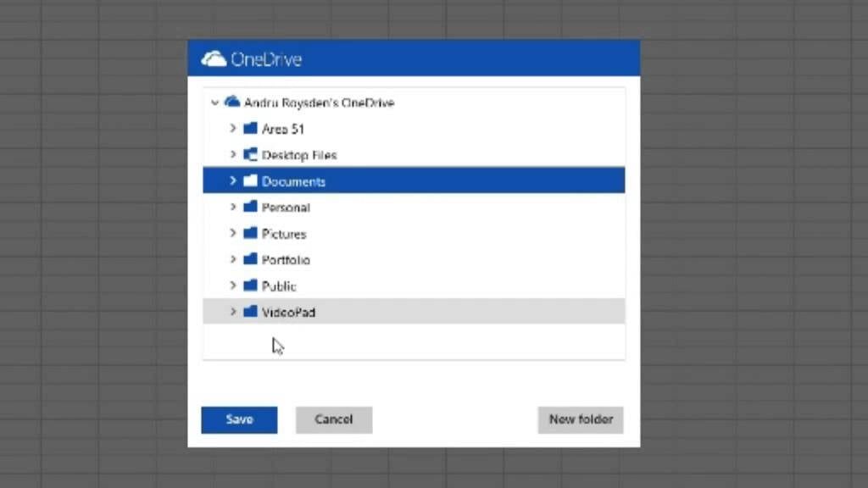Click the folder icon beside VideoPad
This screenshot has height=488, width=868.
tap(250, 311)
